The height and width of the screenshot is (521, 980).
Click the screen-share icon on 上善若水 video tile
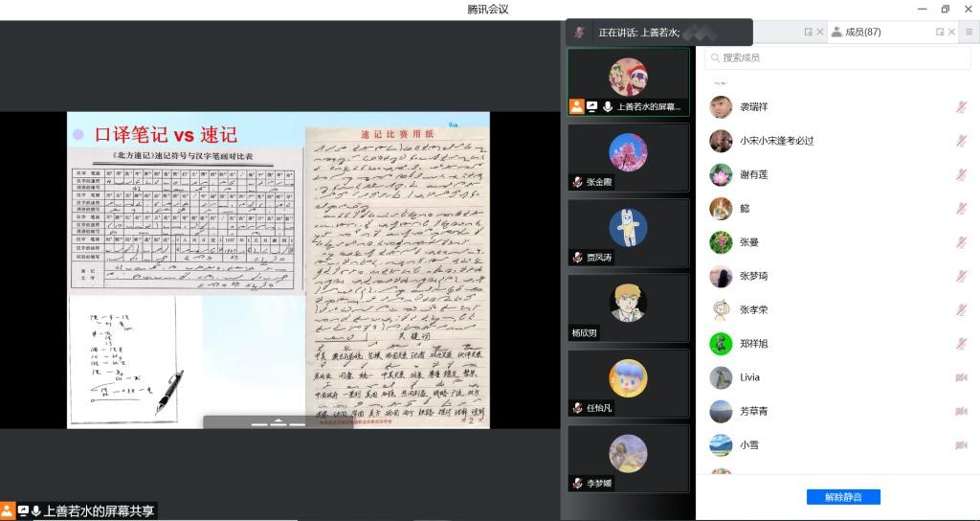(592, 107)
